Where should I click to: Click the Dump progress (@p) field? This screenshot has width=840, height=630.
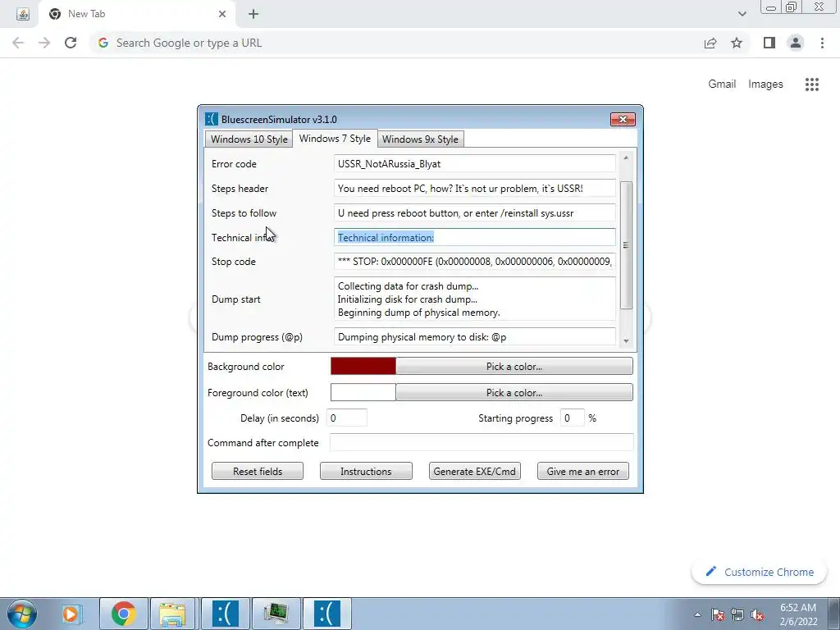[475, 337]
